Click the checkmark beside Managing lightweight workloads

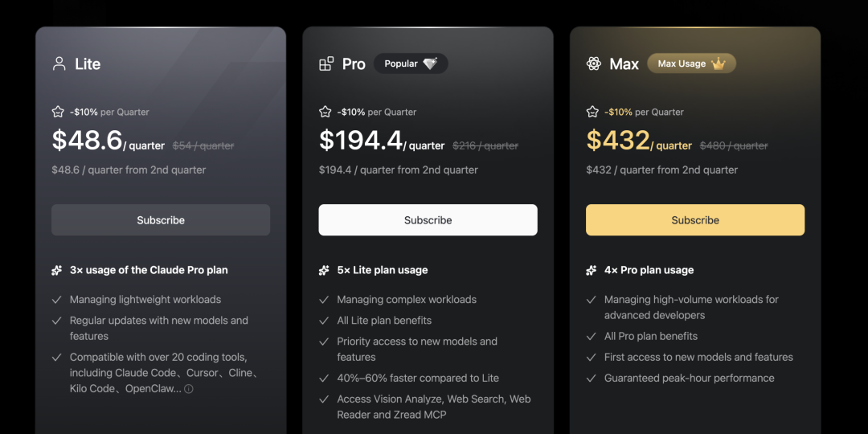57,300
